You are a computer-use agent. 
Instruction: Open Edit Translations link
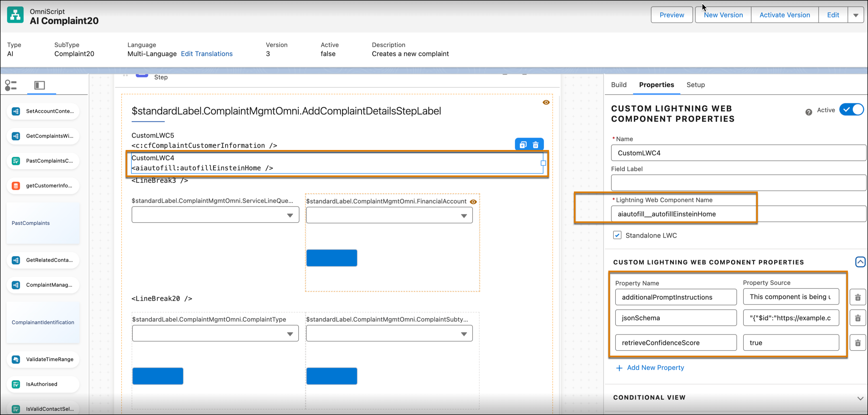pyautogui.click(x=207, y=54)
